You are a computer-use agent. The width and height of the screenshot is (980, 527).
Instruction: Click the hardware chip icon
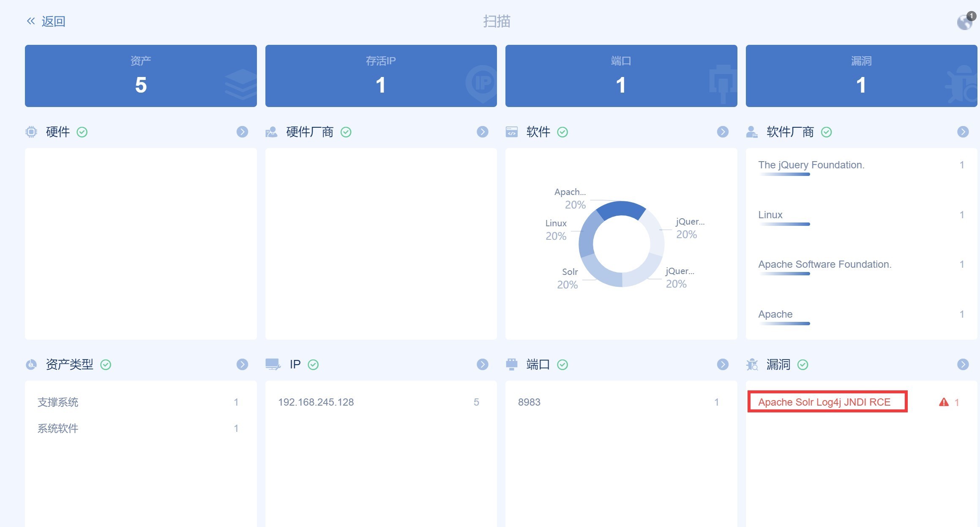31,132
